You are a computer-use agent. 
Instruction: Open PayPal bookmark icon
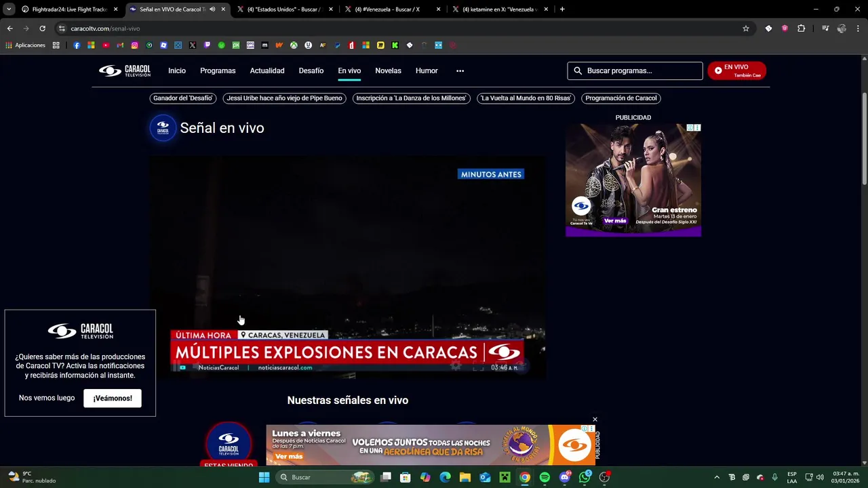pos(337,45)
